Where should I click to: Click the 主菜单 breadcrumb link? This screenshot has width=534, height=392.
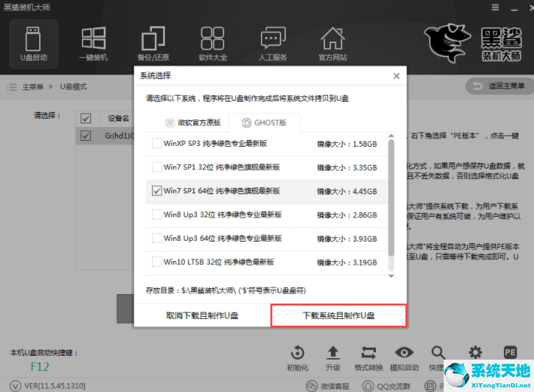pyautogui.click(x=33, y=87)
